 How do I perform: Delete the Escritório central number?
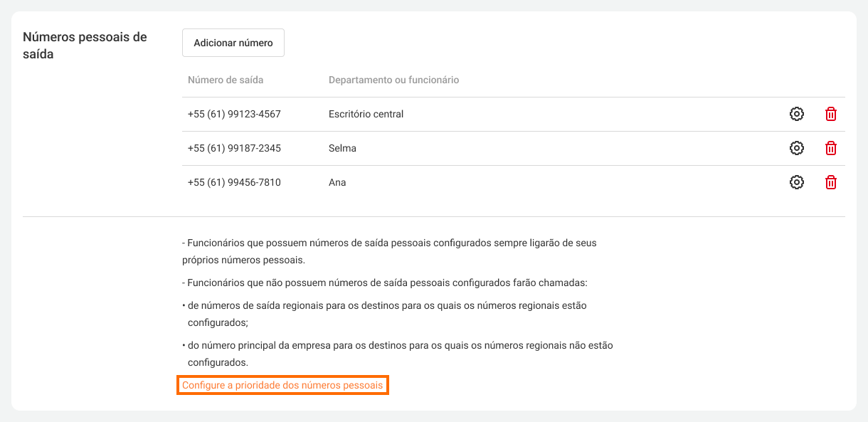click(x=830, y=114)
